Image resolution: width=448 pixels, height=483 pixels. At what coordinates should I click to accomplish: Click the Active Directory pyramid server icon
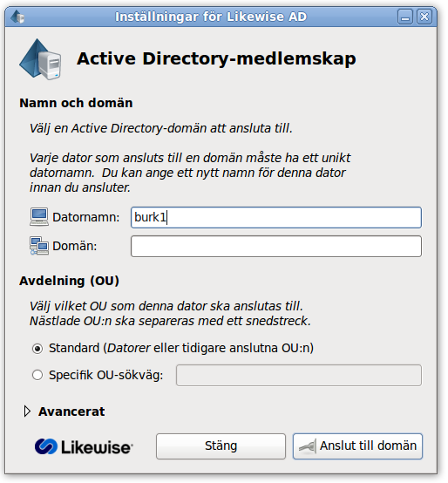pos(40,58)
